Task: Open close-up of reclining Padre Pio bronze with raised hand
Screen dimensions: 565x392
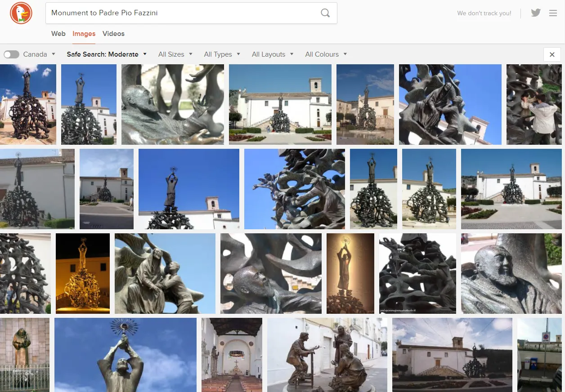Action: (x=173, y=104)
